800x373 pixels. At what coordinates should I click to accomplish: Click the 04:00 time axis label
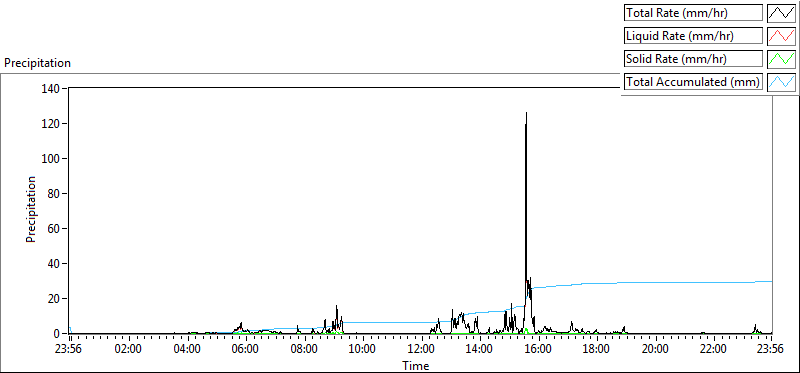coord(186,349)
